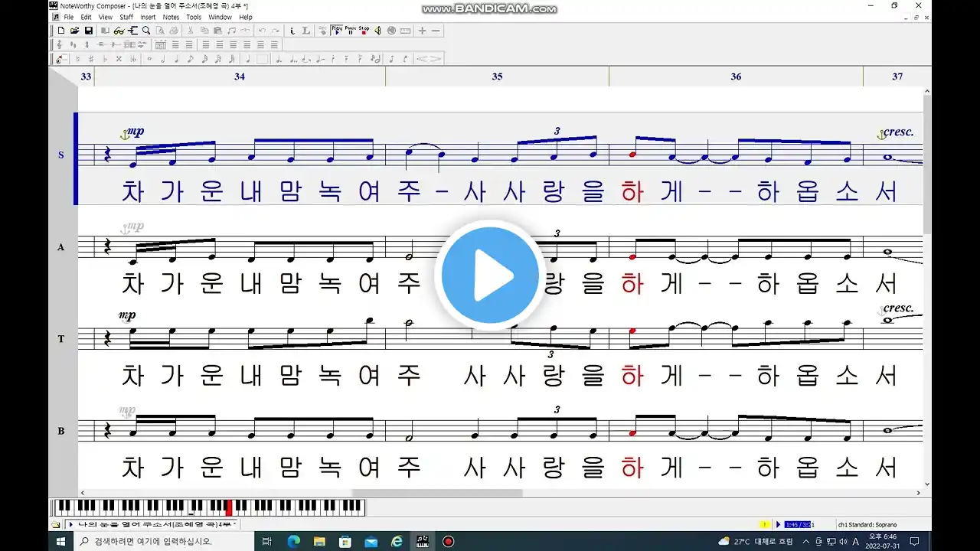
Task: Open the Staff menu
Action: pos(126,17)
